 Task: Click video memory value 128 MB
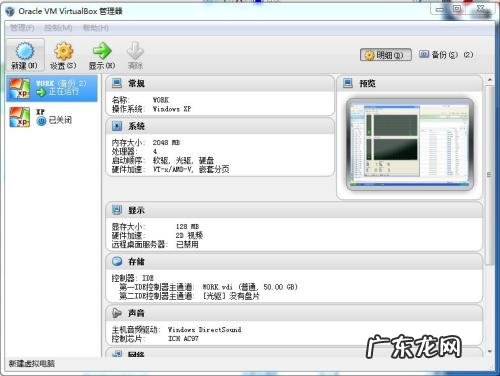pos(187,226)
